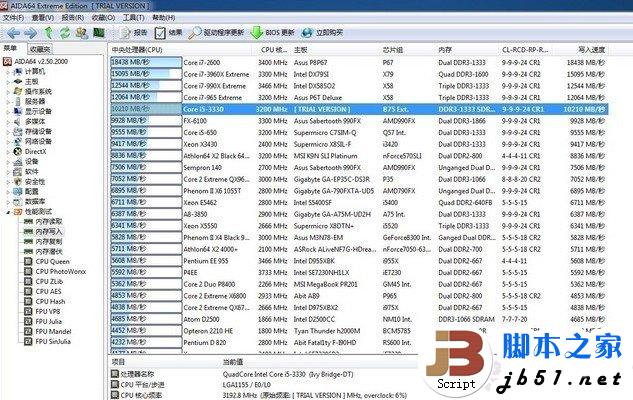Viewport: 633px width, 400px height.
Task: Sort by 中央处理器(CPU) column header
Action: coord(137,50)
